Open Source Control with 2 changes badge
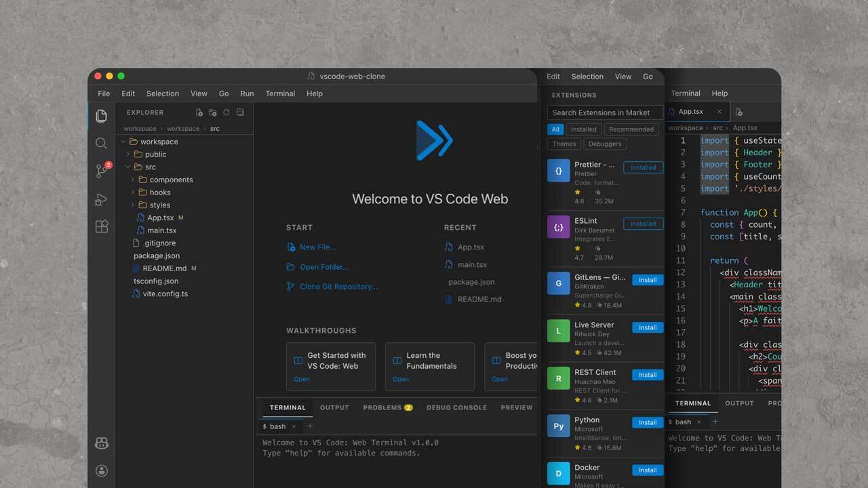The image size is (868, 488). [x=102, y=171]
